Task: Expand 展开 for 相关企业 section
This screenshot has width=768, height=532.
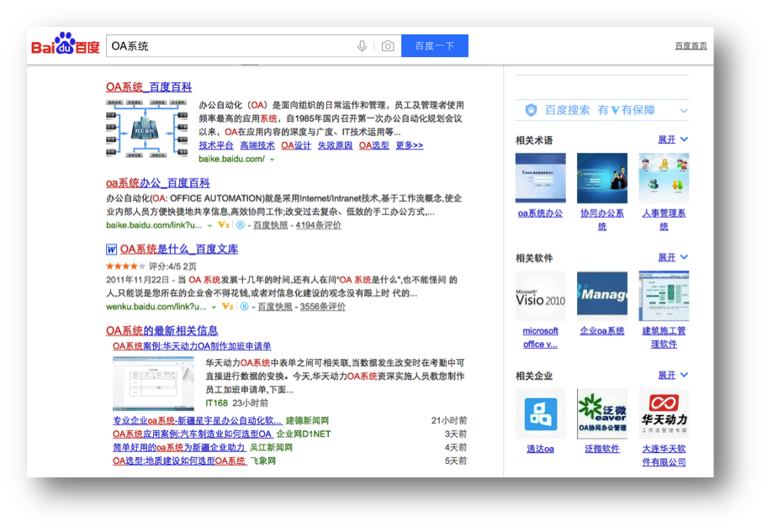Action: click(x=673, y=375)
